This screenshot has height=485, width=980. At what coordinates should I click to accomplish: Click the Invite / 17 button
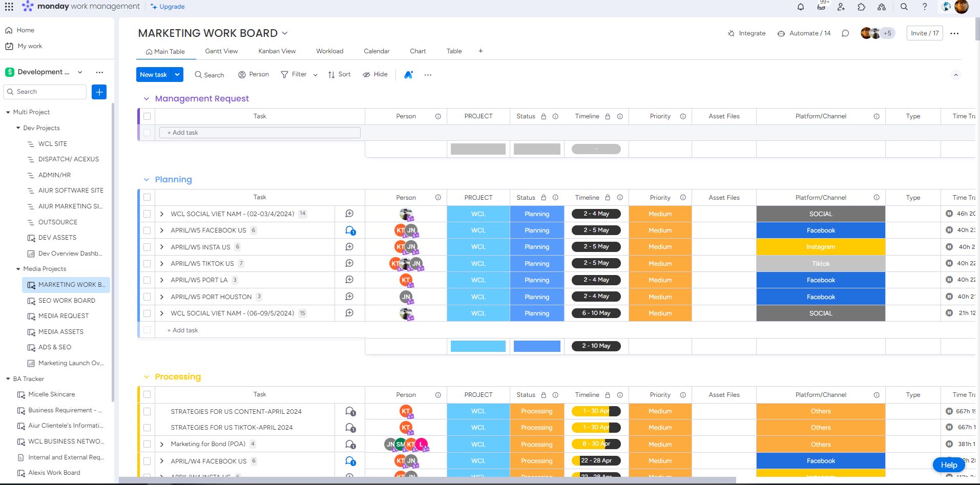[925, 33]
